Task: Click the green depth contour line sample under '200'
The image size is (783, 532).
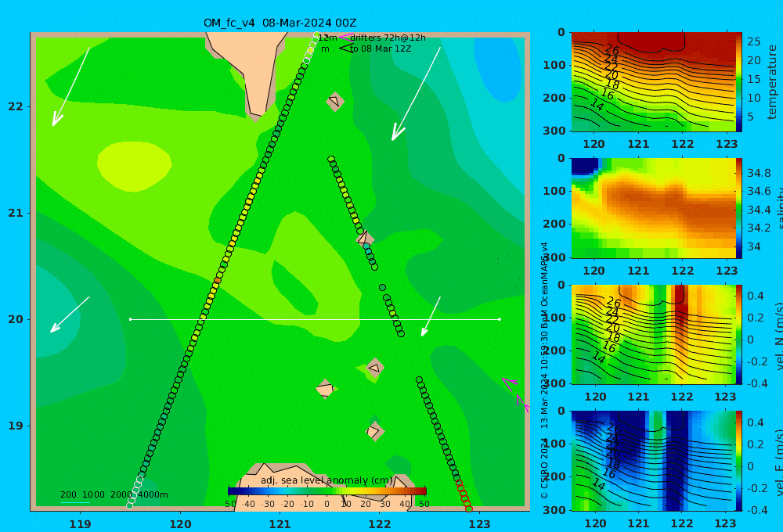Action: point(75,502)
